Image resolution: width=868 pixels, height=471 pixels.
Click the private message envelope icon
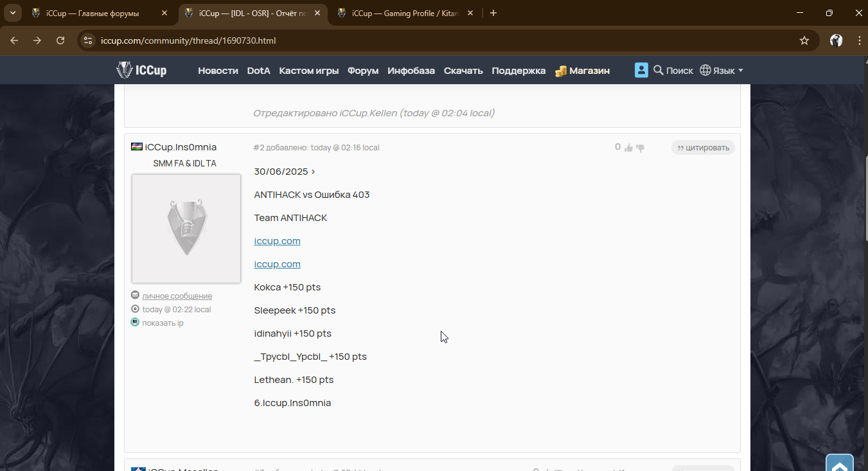pos(135,296)
